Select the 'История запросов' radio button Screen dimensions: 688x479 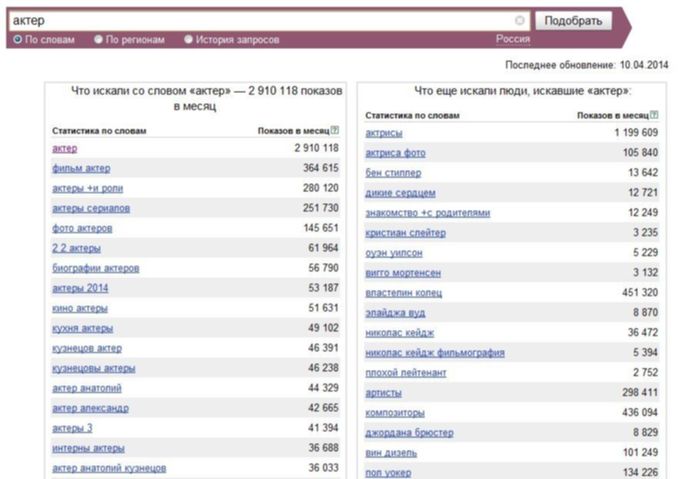(x=188, y=39)
